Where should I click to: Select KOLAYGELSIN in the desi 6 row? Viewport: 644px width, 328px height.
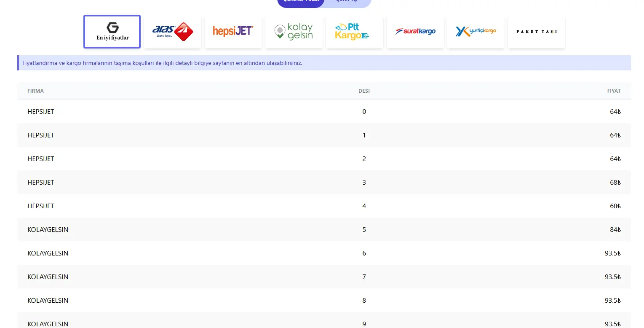48,253
